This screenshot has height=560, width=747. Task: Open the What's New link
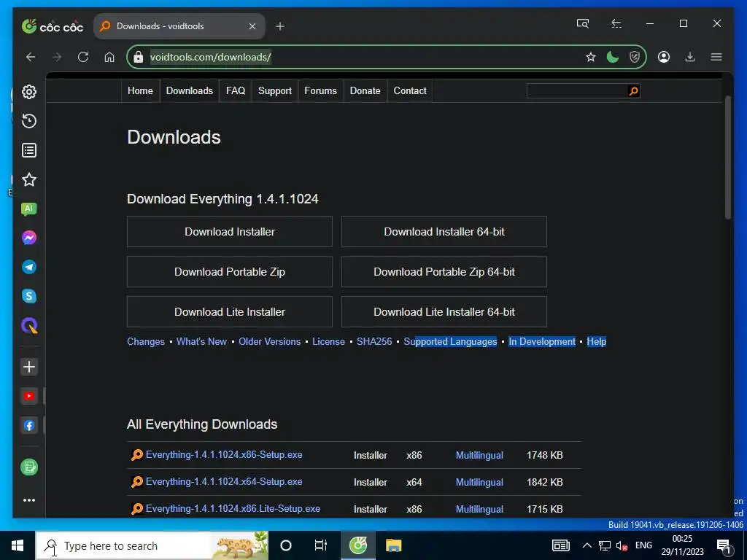tap(201, 341)
